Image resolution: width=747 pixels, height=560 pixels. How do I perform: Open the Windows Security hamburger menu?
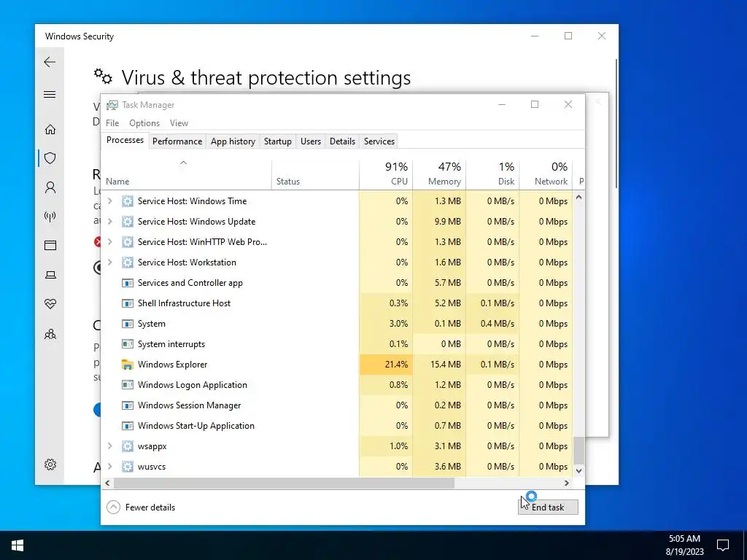tap(50, 94)
